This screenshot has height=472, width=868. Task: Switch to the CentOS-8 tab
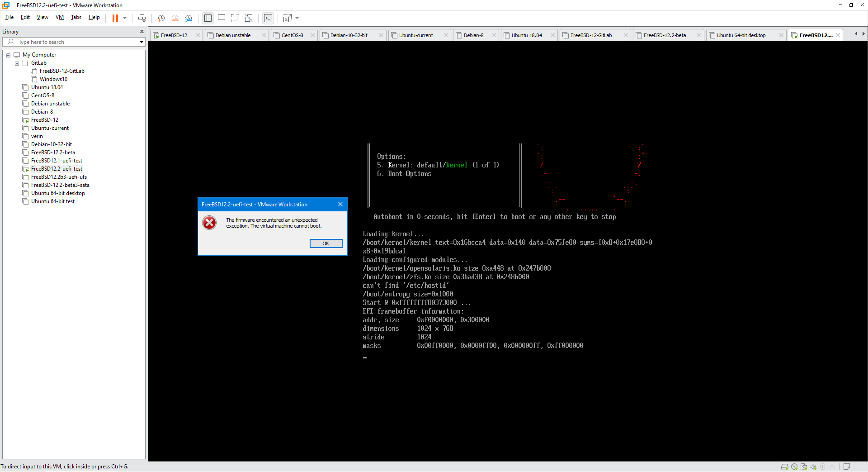[292, 35]
